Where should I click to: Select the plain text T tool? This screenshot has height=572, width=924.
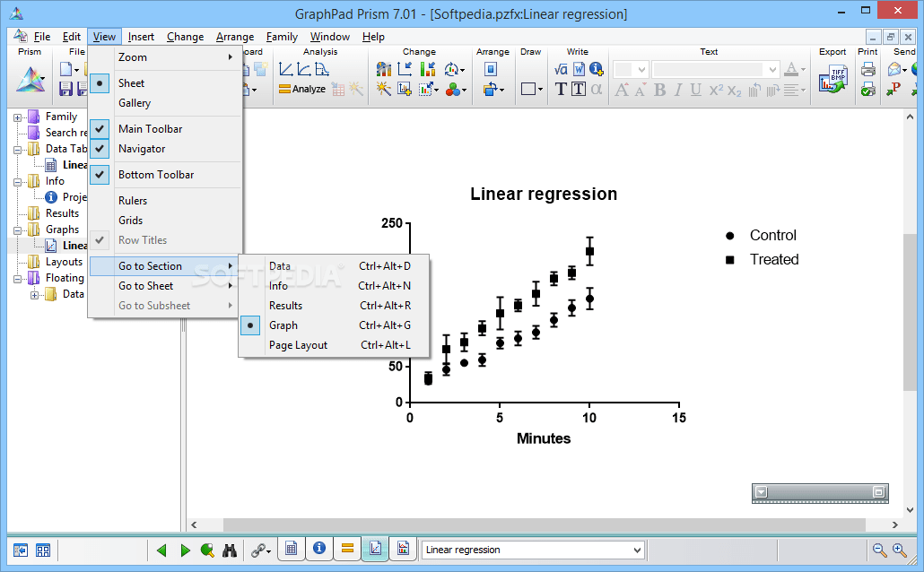coord(561,89)
